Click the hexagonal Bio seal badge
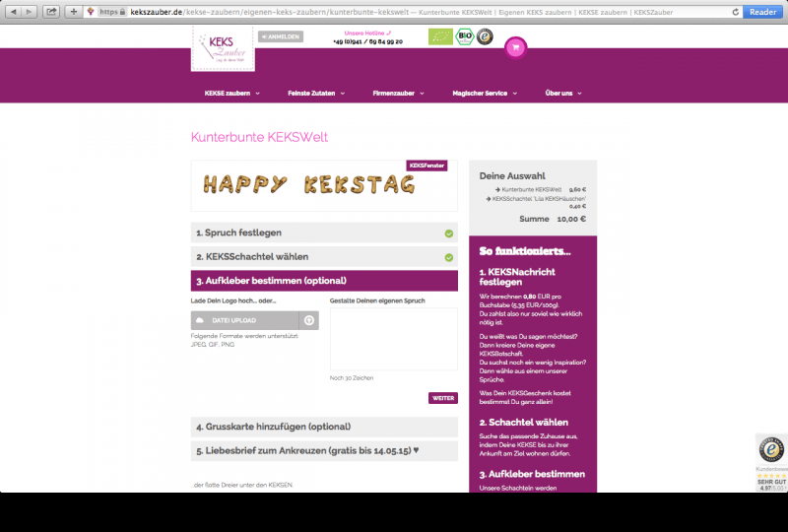 (465, 36)
